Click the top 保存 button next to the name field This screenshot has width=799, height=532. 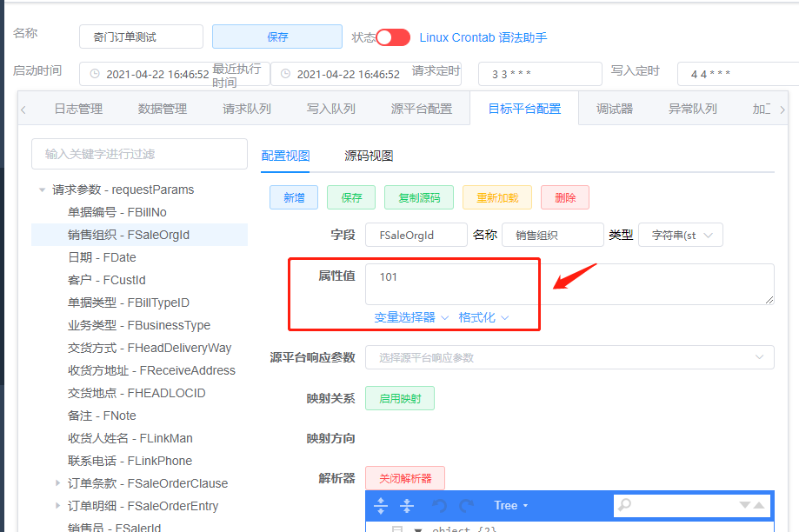[277, 37]
